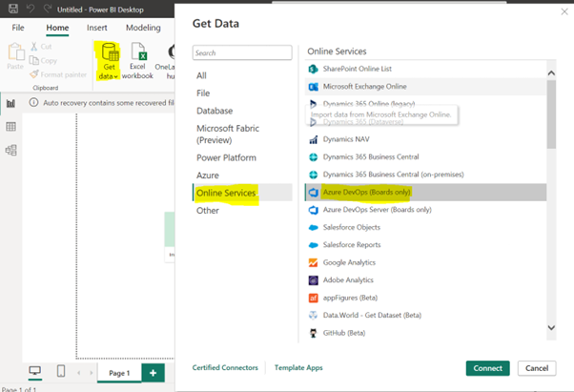
Task: Open the Certified Connectors link
Action: pos(225,368)
